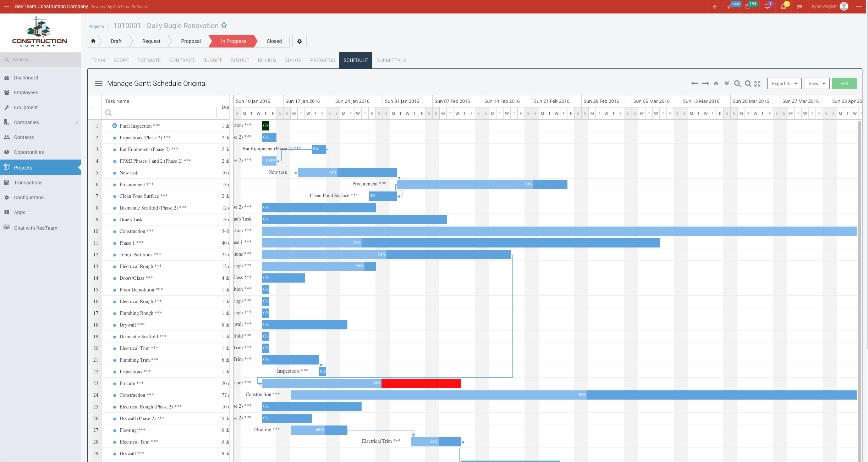Open the View dropdown

click(816, 83)
